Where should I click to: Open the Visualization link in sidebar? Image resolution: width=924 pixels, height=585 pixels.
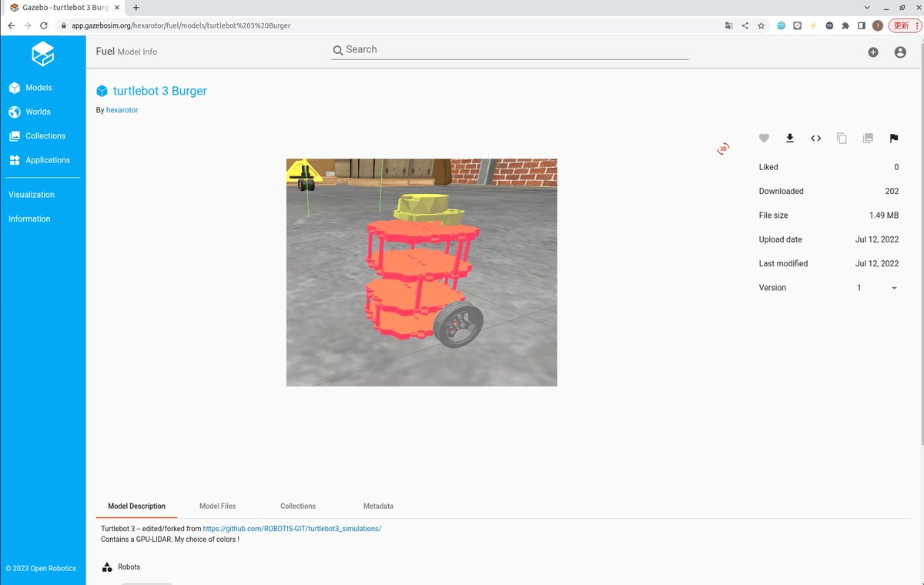pyautogui.click(x=32, y=195)
